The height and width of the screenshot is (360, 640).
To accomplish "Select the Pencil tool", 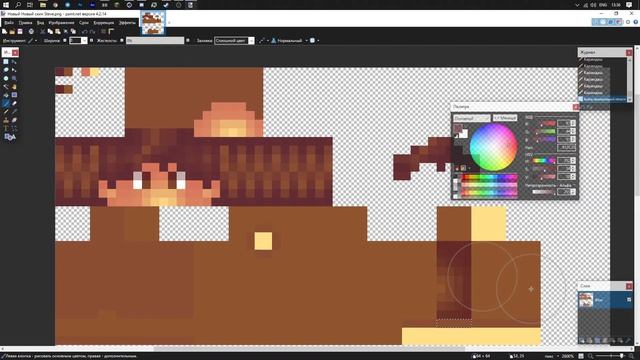I will pyautogui.click(x=6, y=112).
